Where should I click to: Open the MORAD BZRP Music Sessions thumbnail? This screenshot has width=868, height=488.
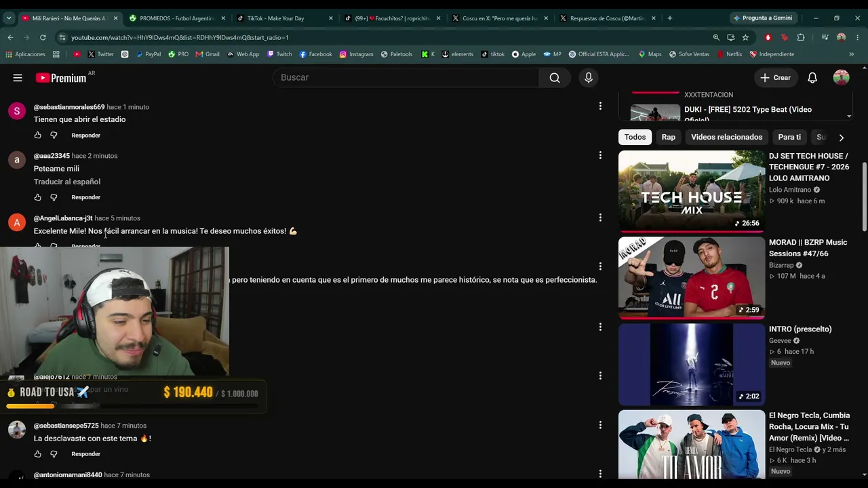(x=692, y=278)
